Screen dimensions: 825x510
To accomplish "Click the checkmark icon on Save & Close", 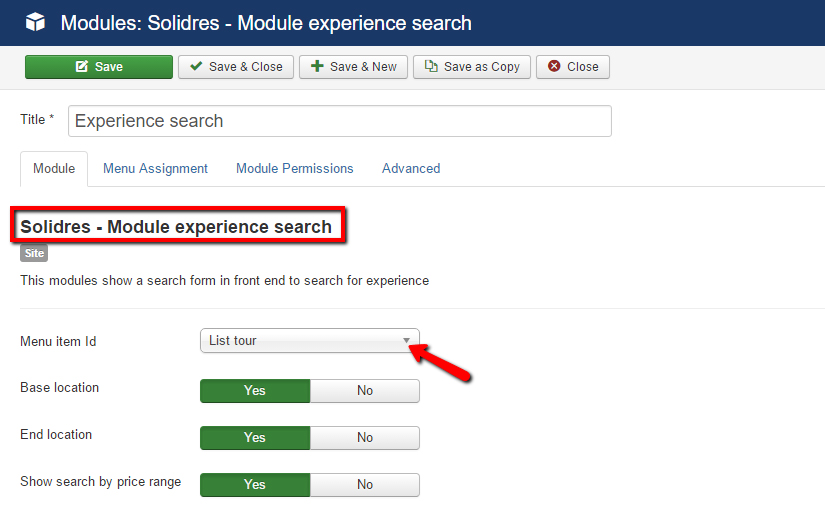I will pyautogui.click(x=196, y=66).
